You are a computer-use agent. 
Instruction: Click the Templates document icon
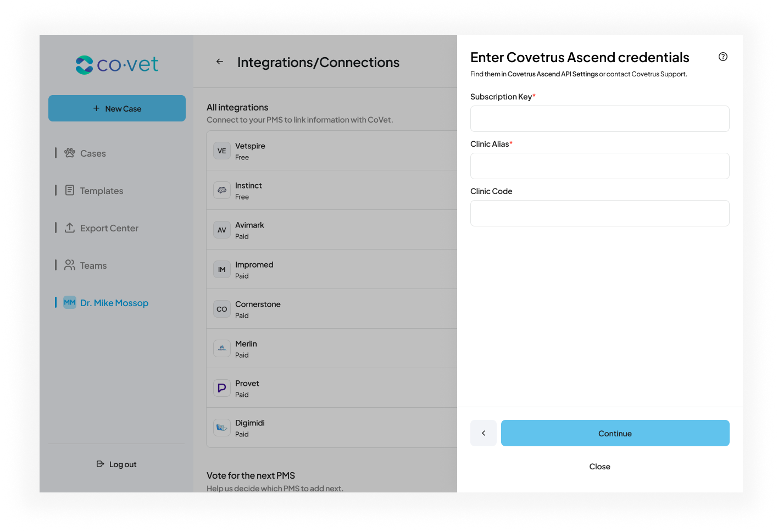[x=70, y=190]
